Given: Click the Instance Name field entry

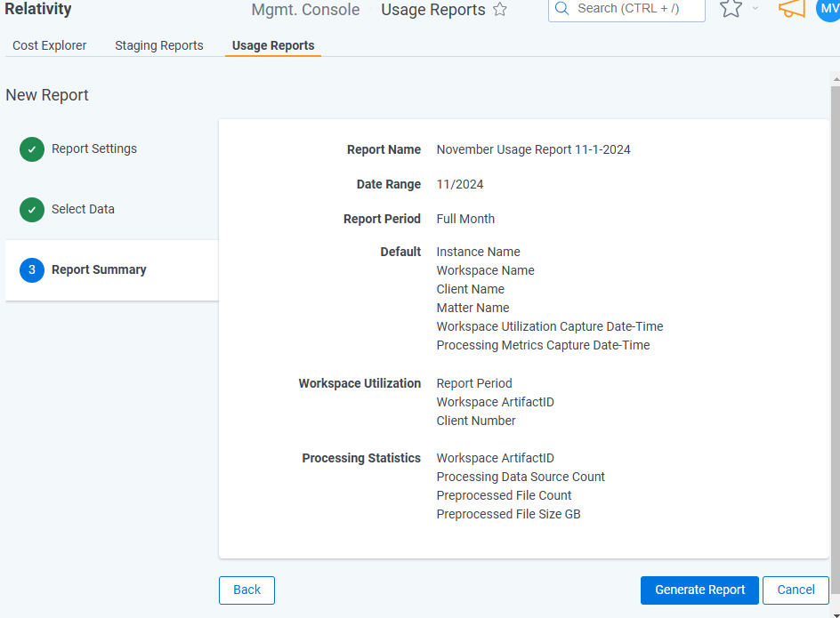Looking at the screenshot, I should (478, 252).
